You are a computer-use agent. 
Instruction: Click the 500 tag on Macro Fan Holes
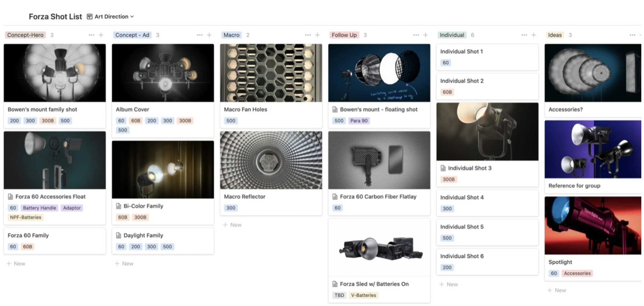[x=231, y=121]
